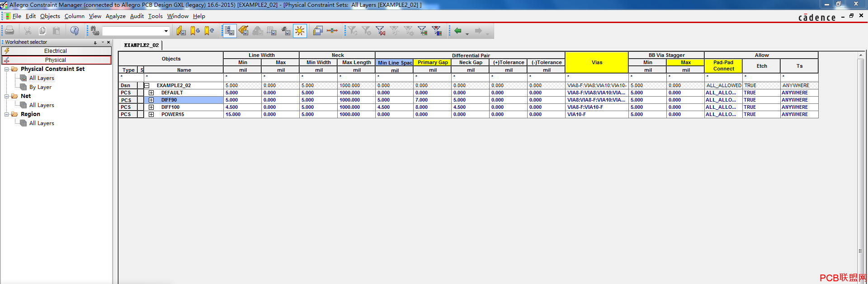Click the Print toolbar icon
Viewport: 868px width, 284px height.
click(9, 31)
